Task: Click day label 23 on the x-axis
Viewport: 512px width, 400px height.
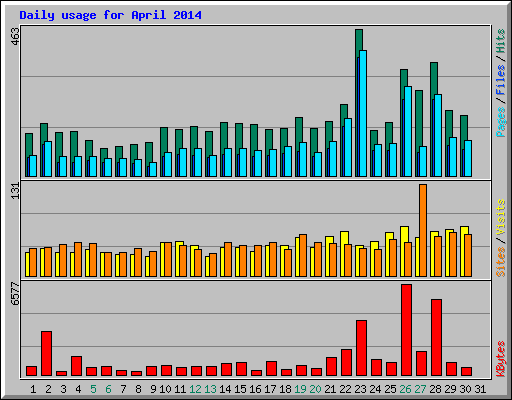Action: click(360, 389)
